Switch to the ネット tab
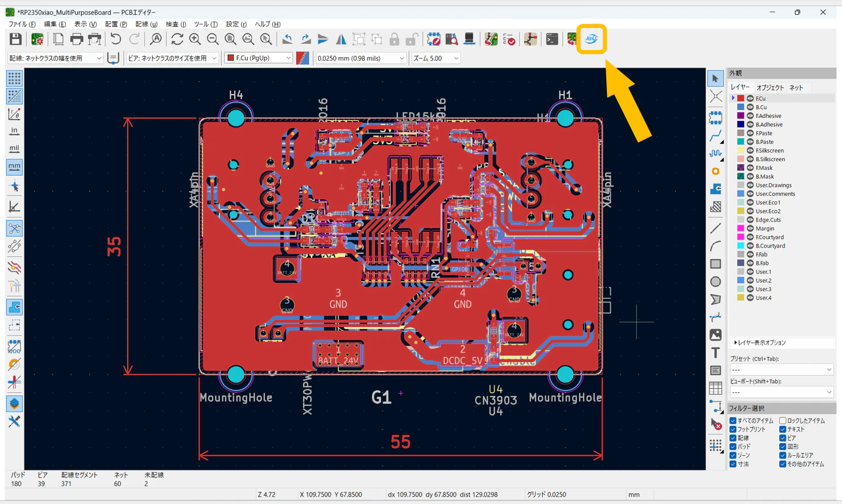Viewport: 842px width, 504px height. pos(796,88)
